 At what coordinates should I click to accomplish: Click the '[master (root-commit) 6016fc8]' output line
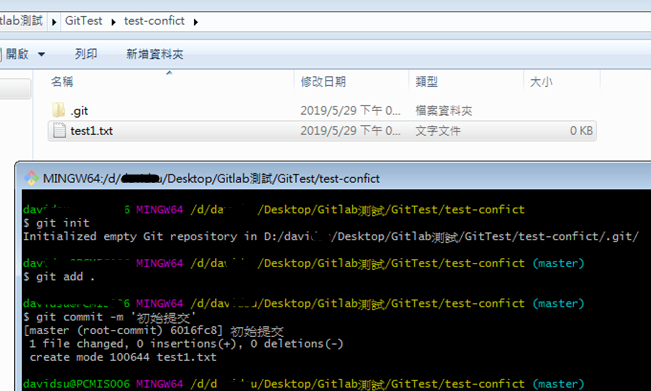point(154,331)
